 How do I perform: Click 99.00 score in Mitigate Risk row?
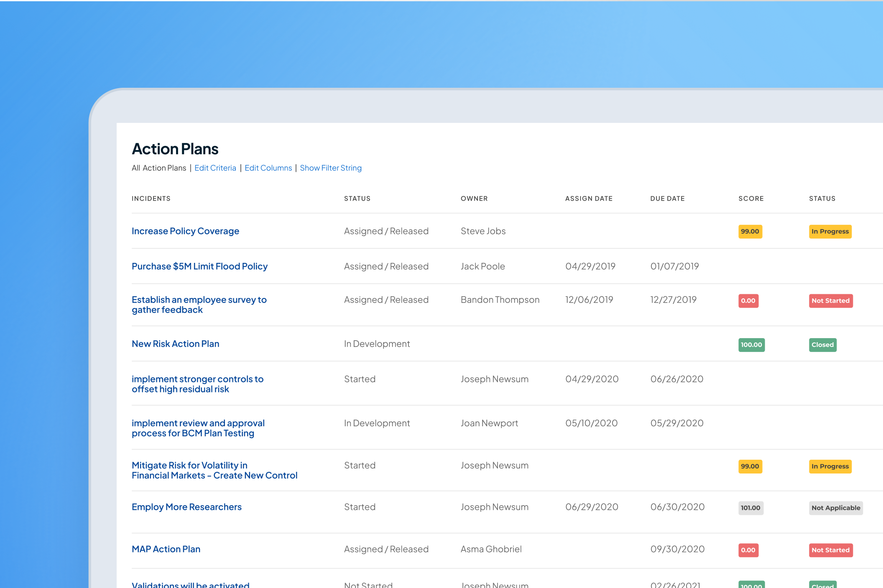[x=750, y=466]
